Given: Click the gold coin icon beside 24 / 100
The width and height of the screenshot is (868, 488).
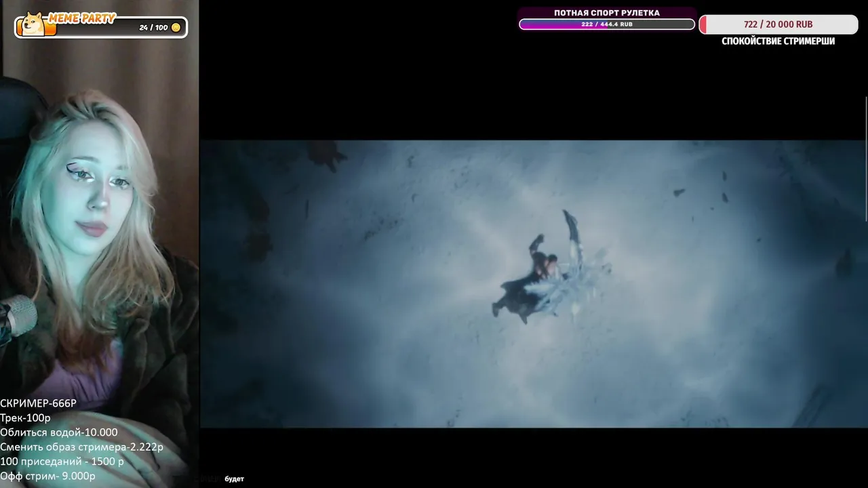Looking at the screenshot, I should (176, 28).
